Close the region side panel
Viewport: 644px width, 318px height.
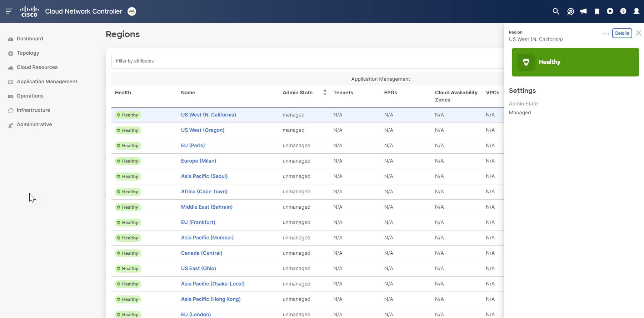(x=639, y=33)
